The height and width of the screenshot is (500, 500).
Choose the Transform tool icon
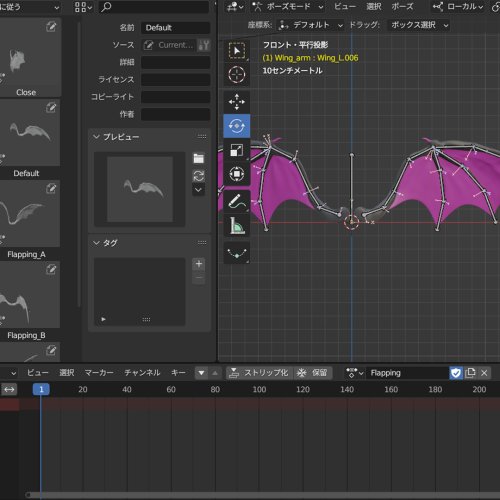[237, 174]
